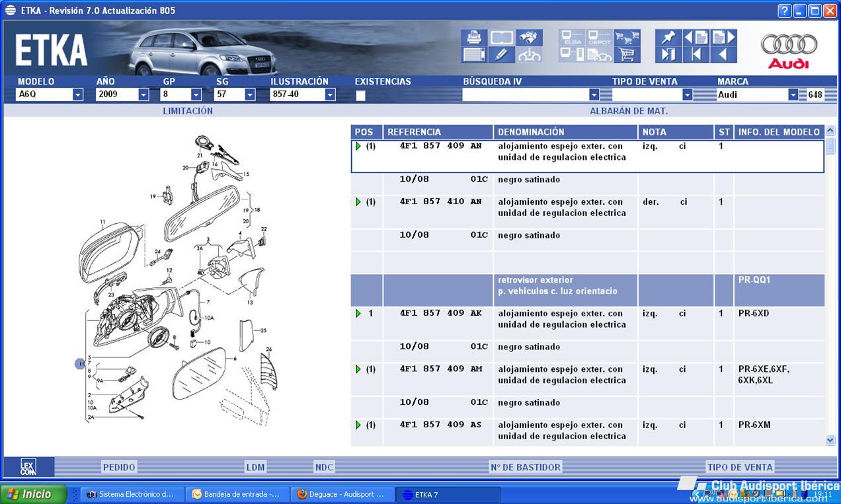Click the ETKA help question mark button

pos(784,11)
